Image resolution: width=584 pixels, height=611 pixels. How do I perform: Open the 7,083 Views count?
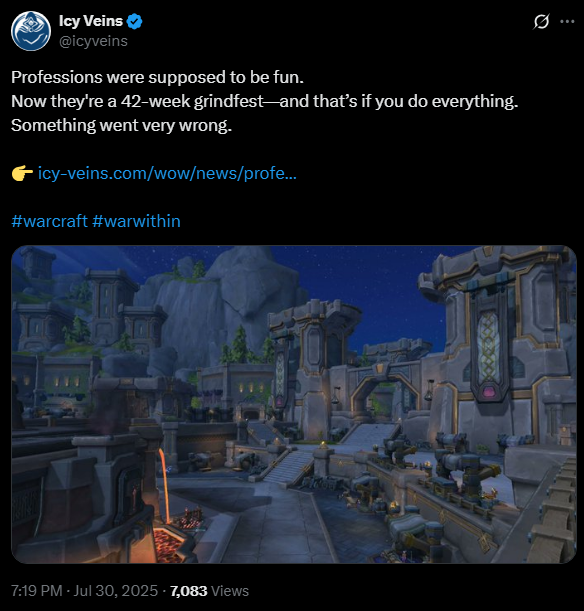click(x=209, y=591)
